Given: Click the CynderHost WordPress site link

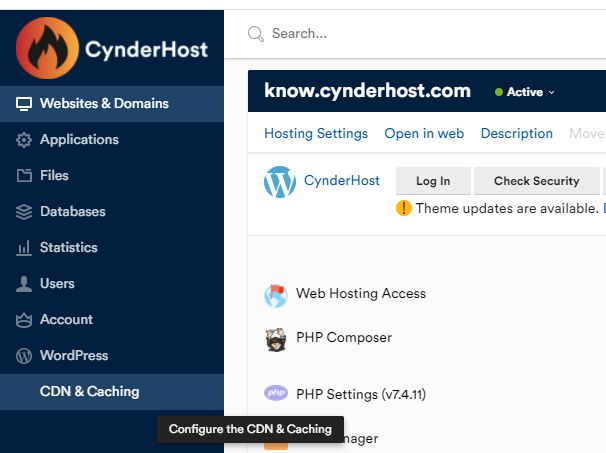Looking at the screenshot, I should (x=342, y=181).
